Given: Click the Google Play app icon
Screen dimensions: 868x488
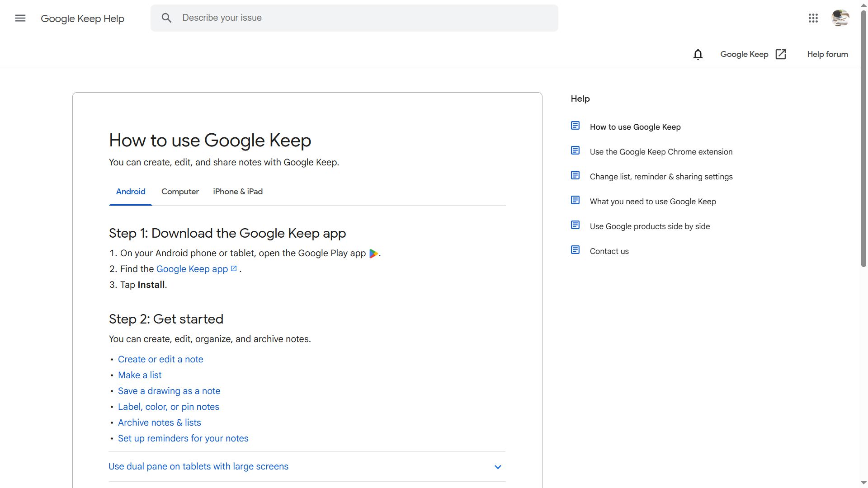Looking at the screenshot, I should pyautogui.click(x=373, y=253).
